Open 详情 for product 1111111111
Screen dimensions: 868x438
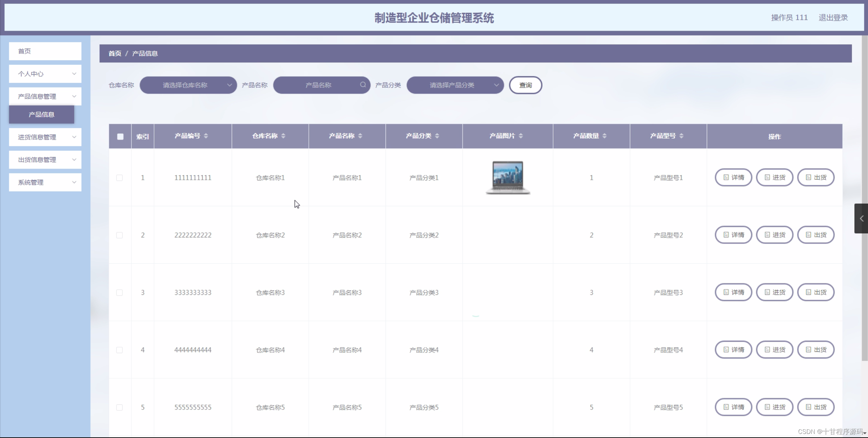733,177
